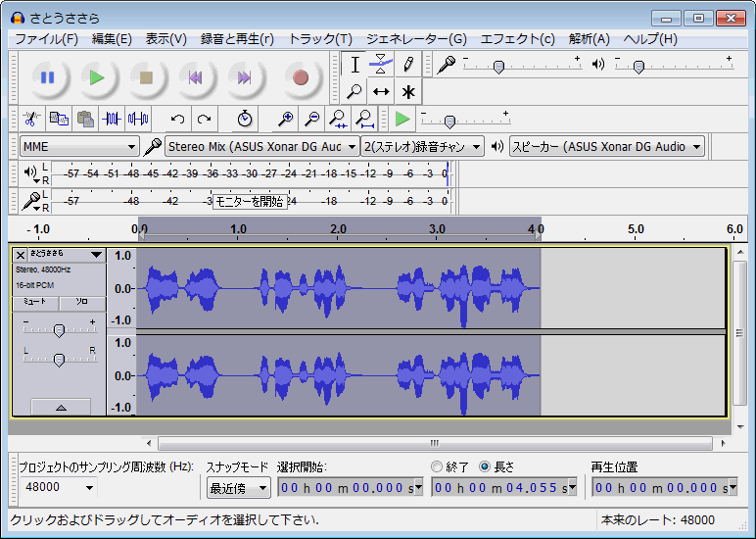
Task: Open the recording channels dropdown
Action: [422, 147]
